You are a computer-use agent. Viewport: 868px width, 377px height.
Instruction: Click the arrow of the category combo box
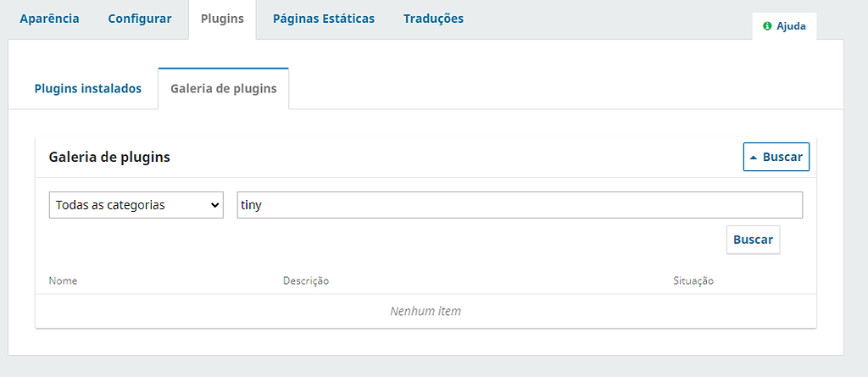[213, 205]
